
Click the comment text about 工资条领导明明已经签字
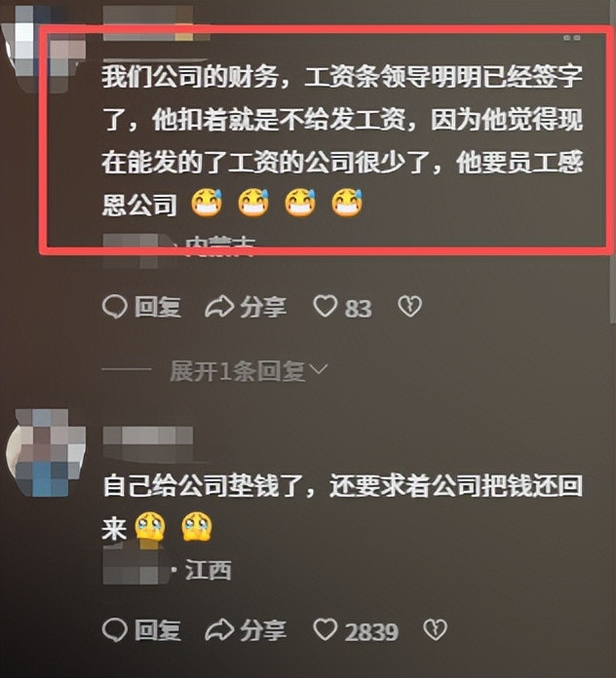342,140
